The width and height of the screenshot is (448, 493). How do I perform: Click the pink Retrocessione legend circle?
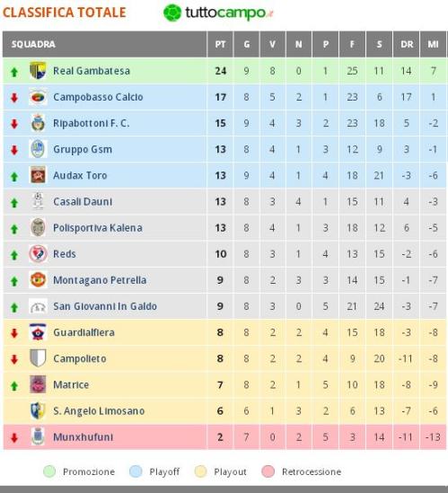pyautogui.click(x=268, y=471)
